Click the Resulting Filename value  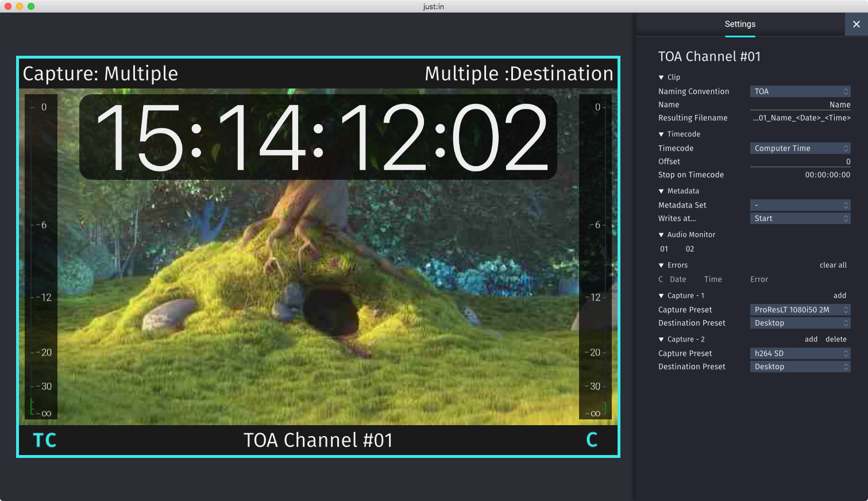[801, 118]
